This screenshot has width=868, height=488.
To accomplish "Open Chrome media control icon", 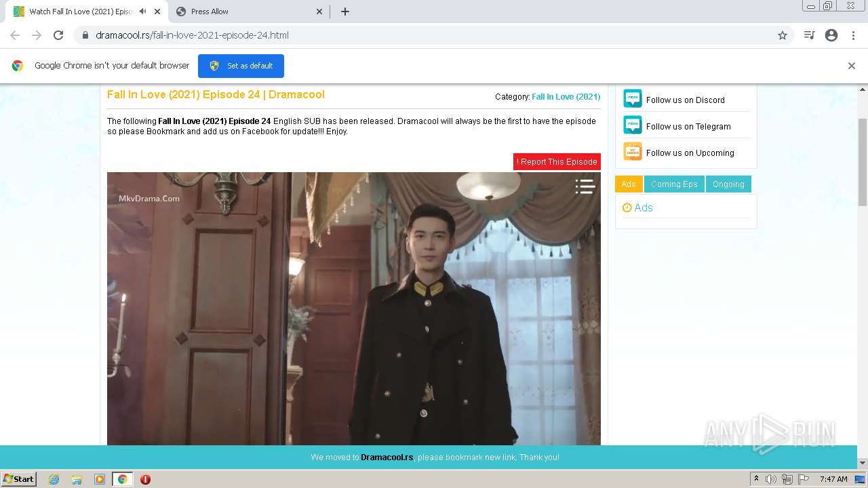I will pyautogui.click(x=809, y=35).
